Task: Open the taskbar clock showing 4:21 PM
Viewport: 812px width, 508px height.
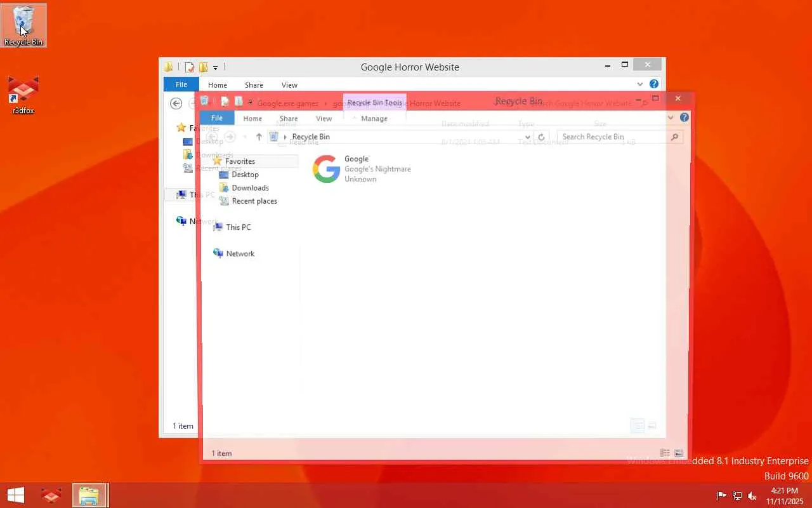Action: coord(785,495)
